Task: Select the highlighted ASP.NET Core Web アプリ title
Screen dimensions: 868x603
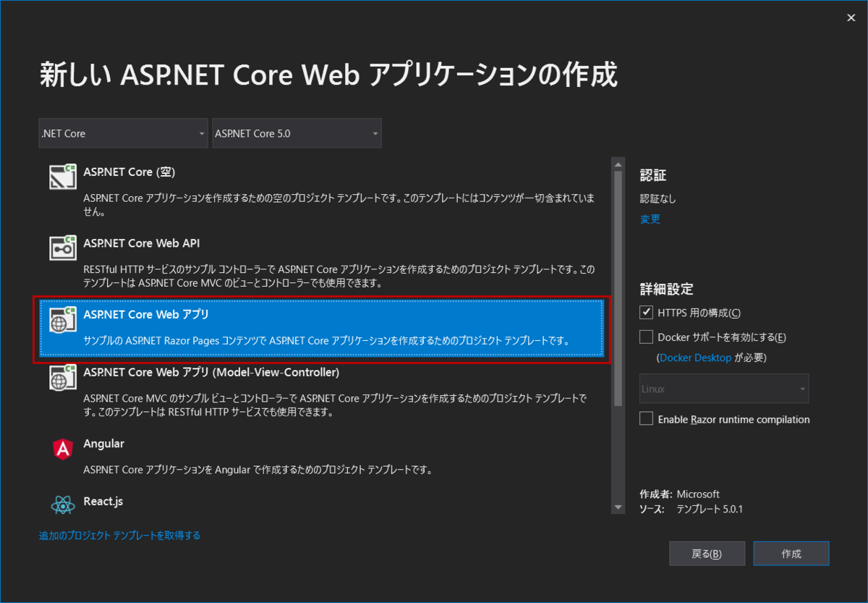Action: point(146,315)
